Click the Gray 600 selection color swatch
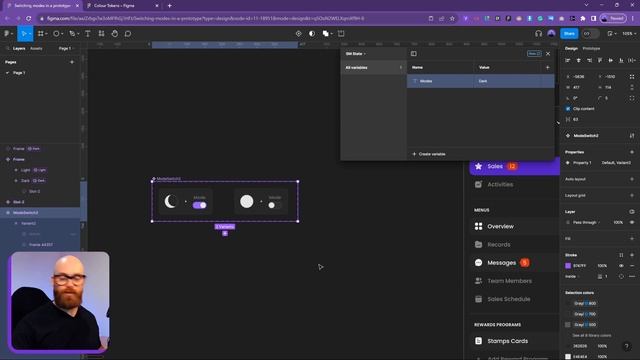The height and width of the screenshot is (360, 640). tap(568, 325)
